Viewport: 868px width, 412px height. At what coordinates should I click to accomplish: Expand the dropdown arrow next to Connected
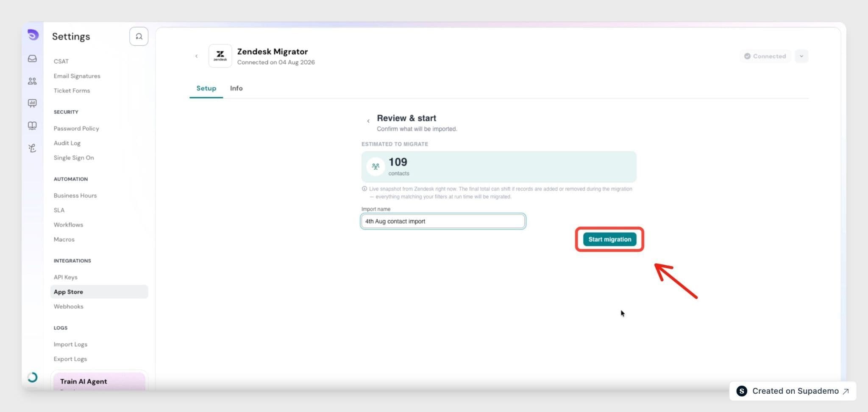pyautogui.click(x=801, y=56)
